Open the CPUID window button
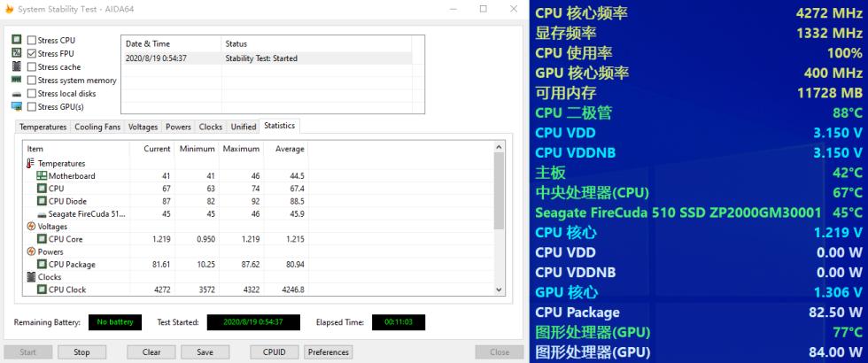This screenshot has width=868, height=363. [274, 352]
